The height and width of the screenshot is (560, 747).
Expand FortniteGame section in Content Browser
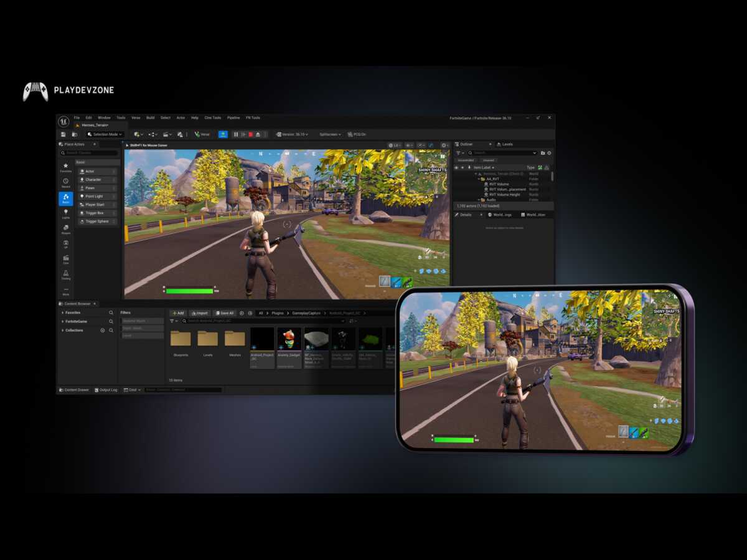63,321
